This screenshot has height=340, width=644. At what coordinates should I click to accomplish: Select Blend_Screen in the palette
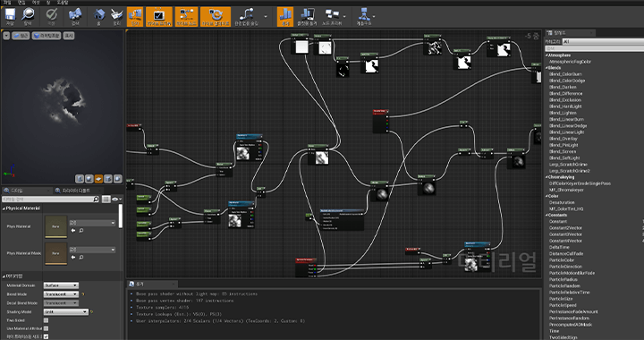[x=563, y=151]
